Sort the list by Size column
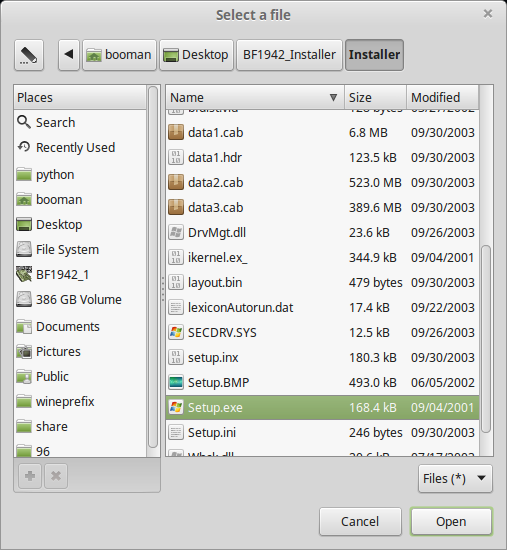 point(375,97)
